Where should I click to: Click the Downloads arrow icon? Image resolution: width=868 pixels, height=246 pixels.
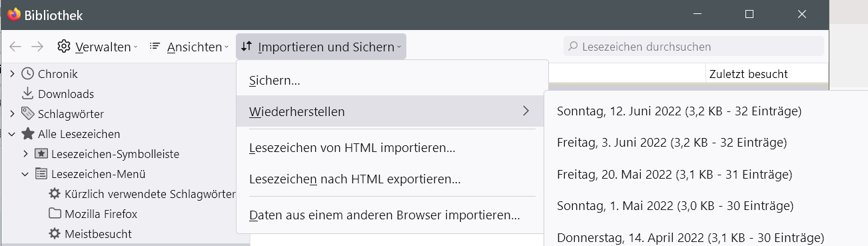point(27,94)
